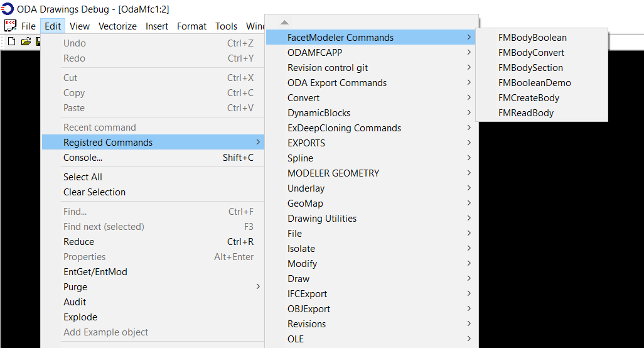Open the OLE submenu

[x=370, y=339]
